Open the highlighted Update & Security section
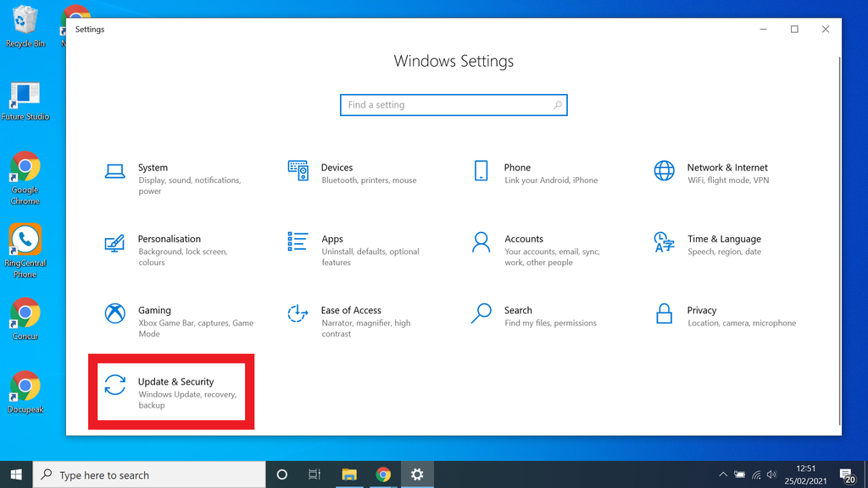 (x=170, y=391)
